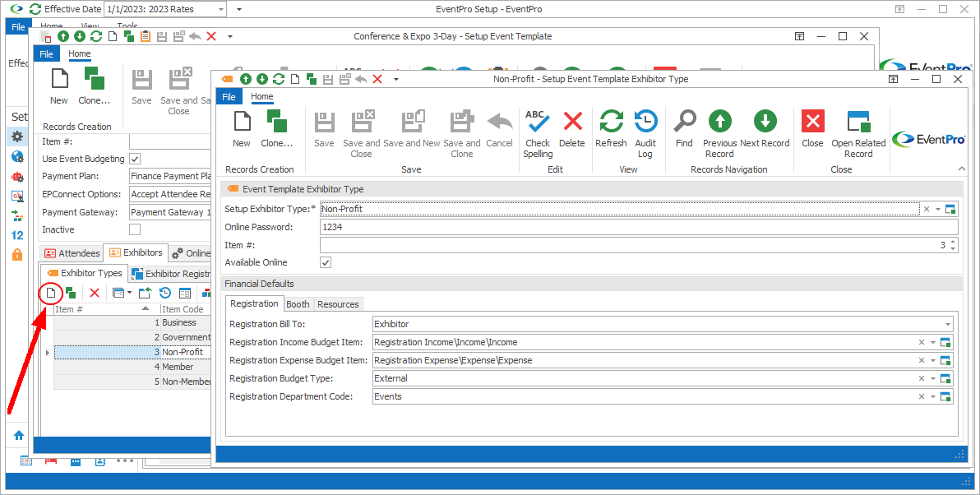Open Registration Expense Budget Item dropdown arrow
980x495 pixels.
click(932, 361)
